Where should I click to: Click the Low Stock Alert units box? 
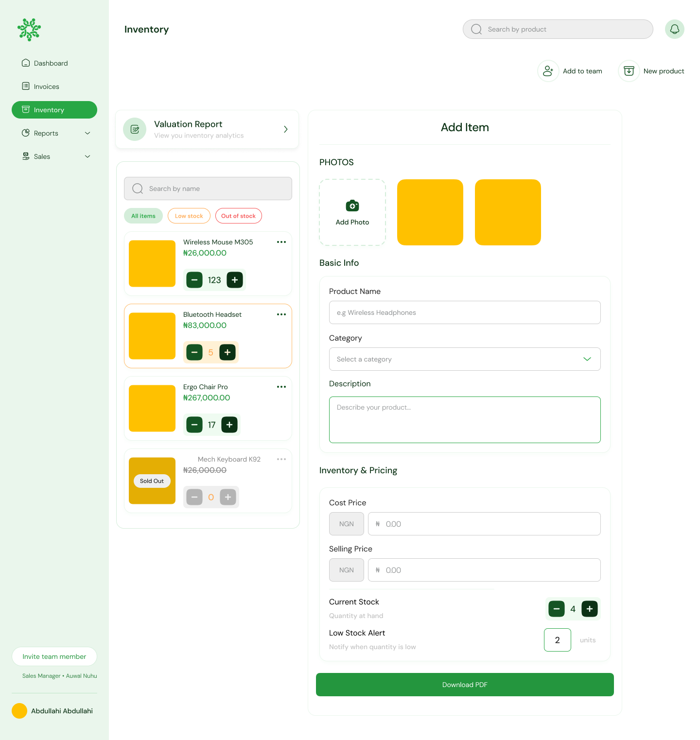click(558, 640)
